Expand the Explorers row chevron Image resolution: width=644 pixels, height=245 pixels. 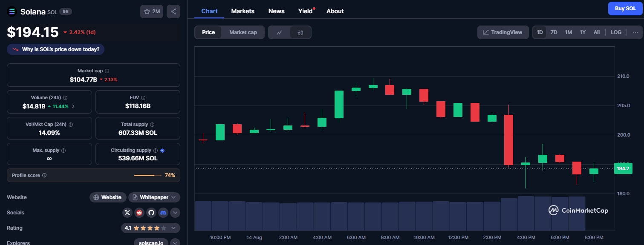pyautogui.click(x=175, y=243)
